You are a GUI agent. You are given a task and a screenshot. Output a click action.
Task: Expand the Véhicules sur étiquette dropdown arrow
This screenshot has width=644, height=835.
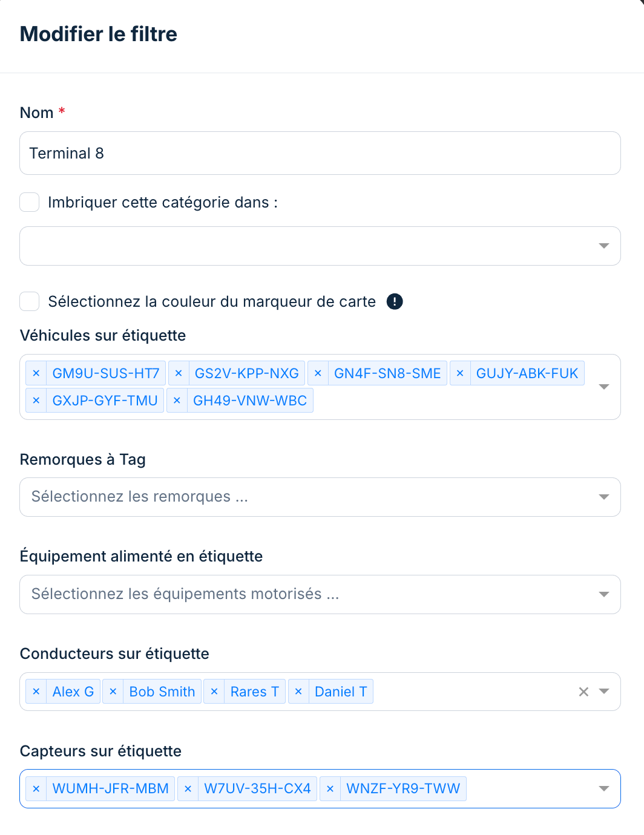[603, 387]
